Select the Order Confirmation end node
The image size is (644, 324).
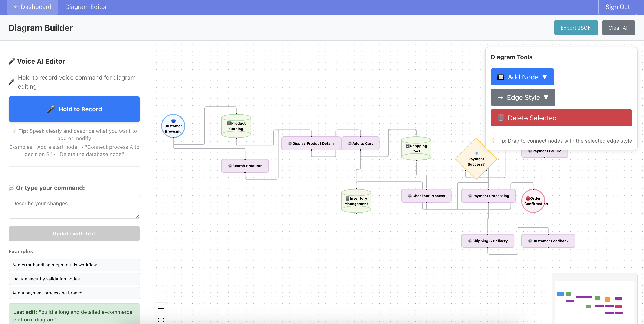[x=533, y=201]
